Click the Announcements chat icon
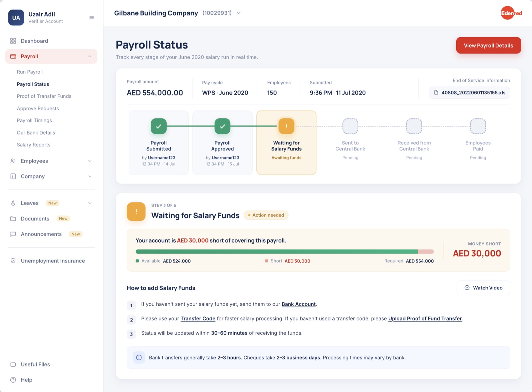This screenshot has width=532, height=392. pos(13,234)
